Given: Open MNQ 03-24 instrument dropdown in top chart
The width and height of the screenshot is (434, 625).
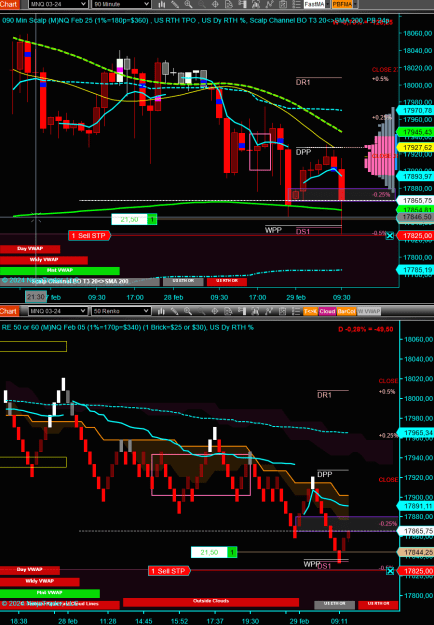Looking at the screenshot, I should (x=58, y=4).
